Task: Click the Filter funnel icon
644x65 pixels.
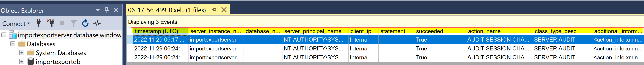Action: pos(73,23)
